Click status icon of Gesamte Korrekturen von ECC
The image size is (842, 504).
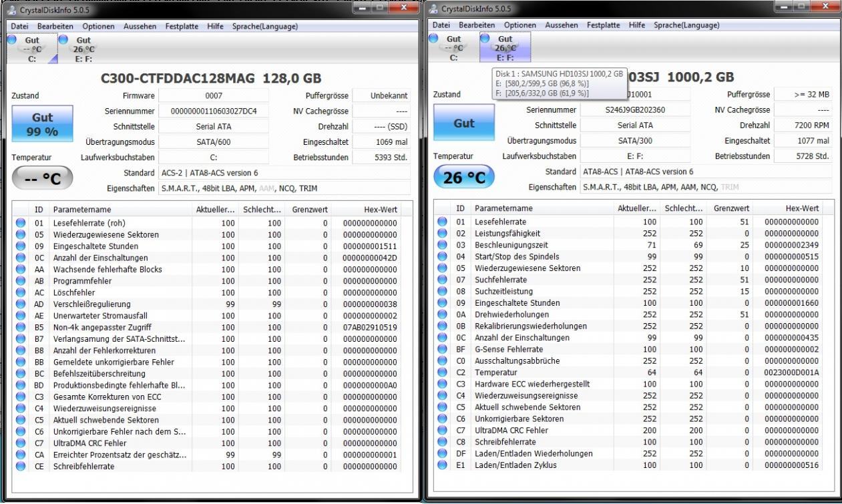tap(21, 397)
